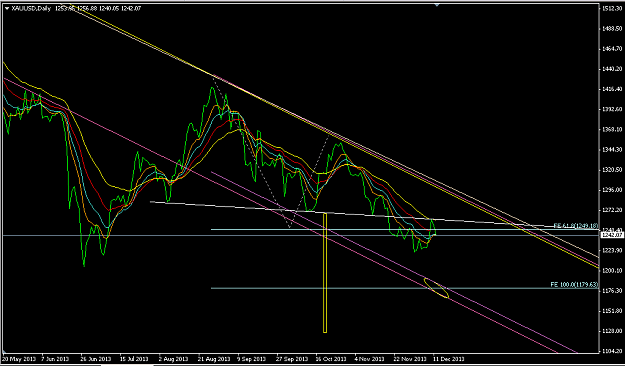Click the 1344.30 price scale label

point(613,150)
